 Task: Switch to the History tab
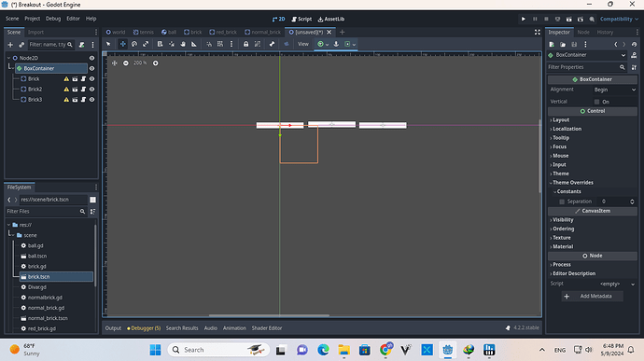(x=605, y=32)
